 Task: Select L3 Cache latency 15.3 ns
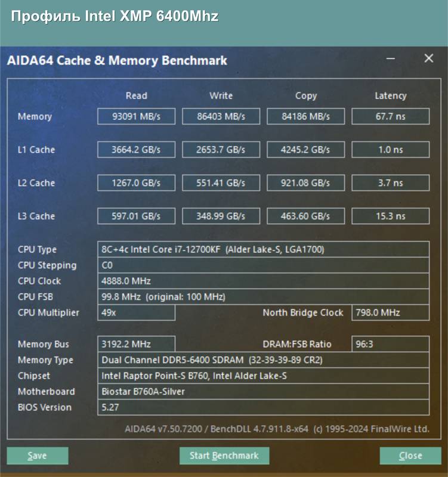391,216
